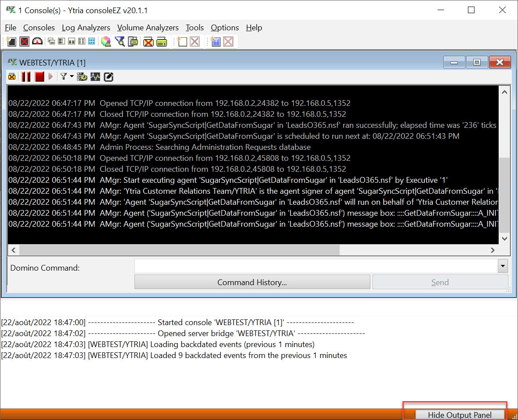This screenshot has height=420, width=518.
Task: Open the Volume Analyzers menu
Action: pyautogui.click(x=148, y=28)
